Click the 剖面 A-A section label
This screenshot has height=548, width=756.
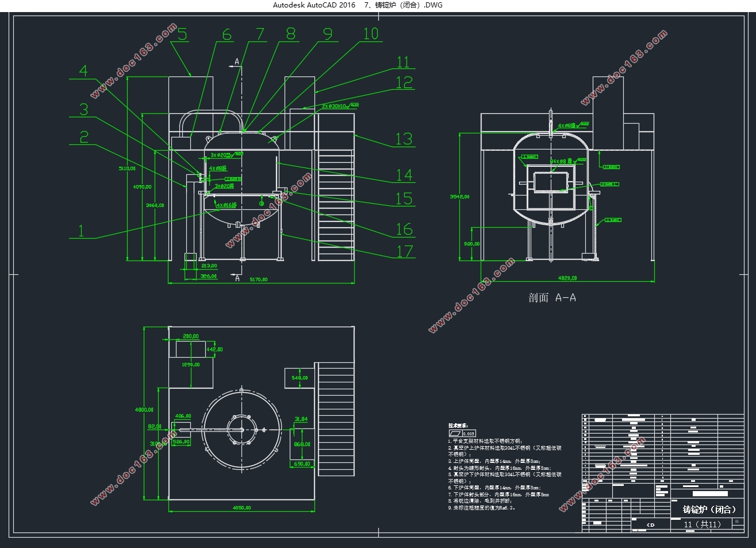pyautogui.click(x=552, y=298)
